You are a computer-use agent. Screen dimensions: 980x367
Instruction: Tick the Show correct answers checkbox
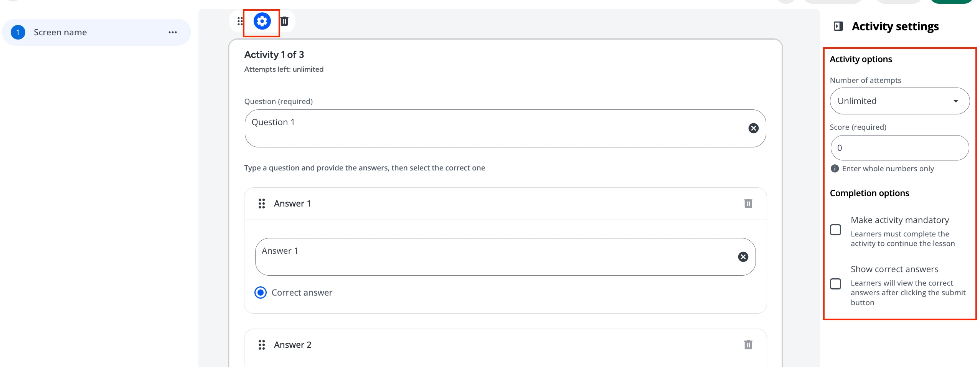pos(836,284)
